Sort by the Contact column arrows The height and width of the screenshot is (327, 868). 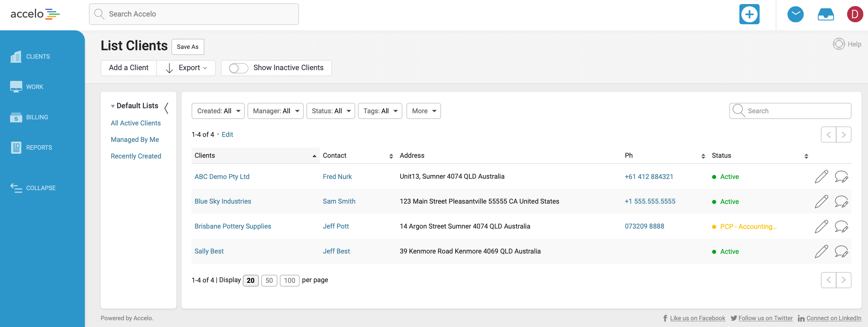(391, 156)
